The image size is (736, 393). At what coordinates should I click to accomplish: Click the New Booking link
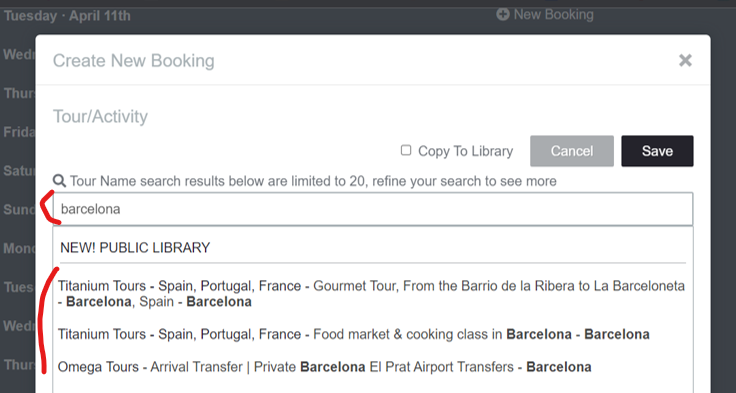tap(553, 15)
